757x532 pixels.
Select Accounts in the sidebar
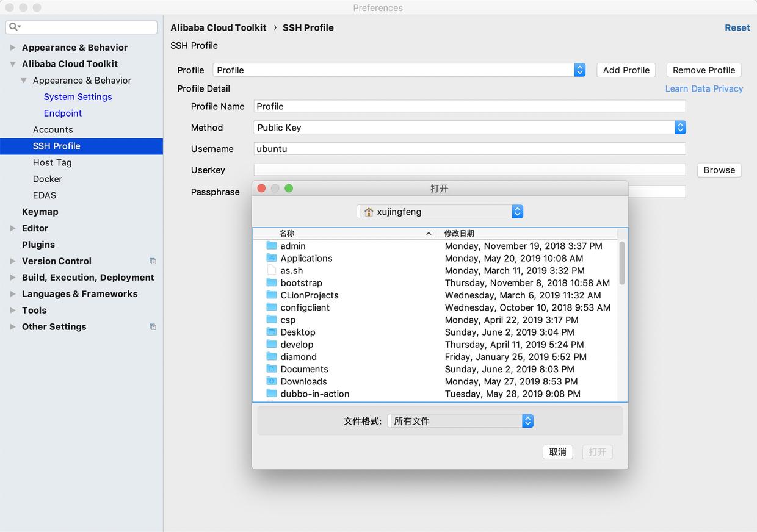pyautogui.click(x=53, y=130)
